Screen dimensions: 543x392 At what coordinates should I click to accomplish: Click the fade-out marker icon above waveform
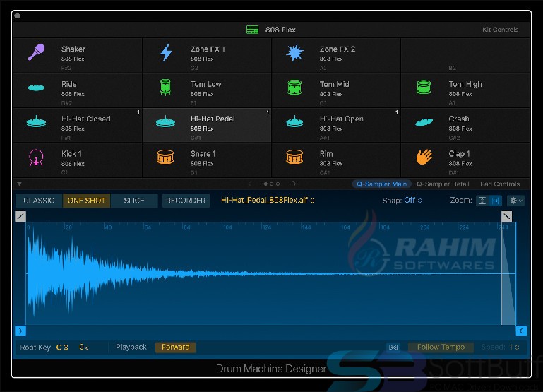[507, 216]
